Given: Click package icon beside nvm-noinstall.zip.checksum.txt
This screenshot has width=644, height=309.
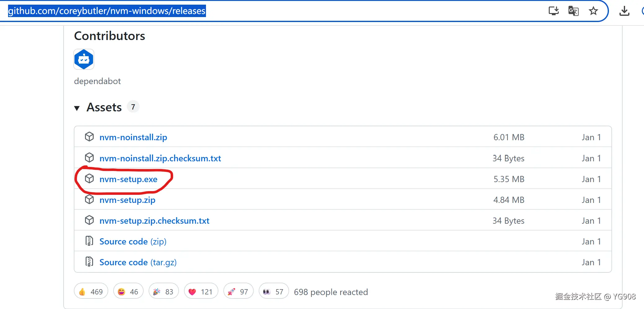Looking at the screenshot, I should 89,158.
